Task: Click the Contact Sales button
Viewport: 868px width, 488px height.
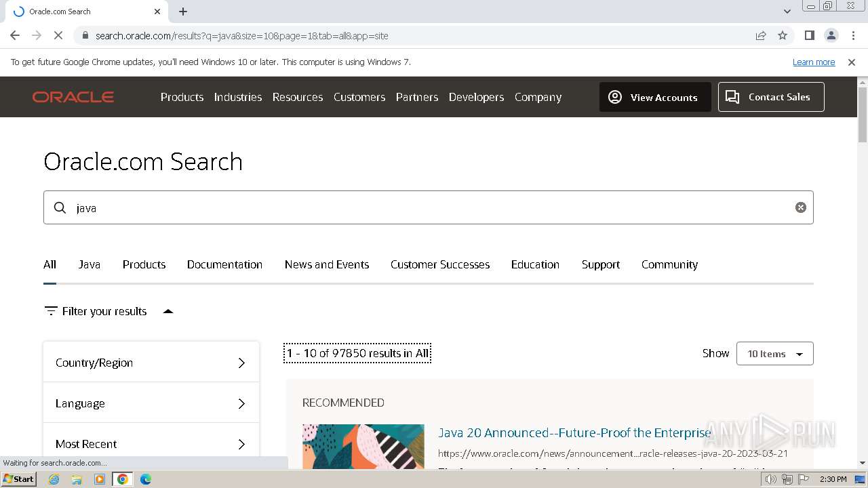Action: [x=771, y=97]
